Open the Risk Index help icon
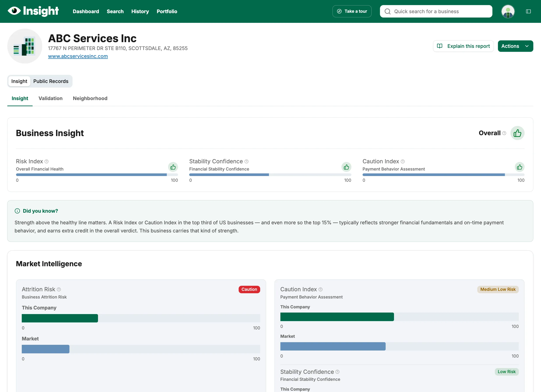This screenshot has height=392, width=541. pos(47,162)
